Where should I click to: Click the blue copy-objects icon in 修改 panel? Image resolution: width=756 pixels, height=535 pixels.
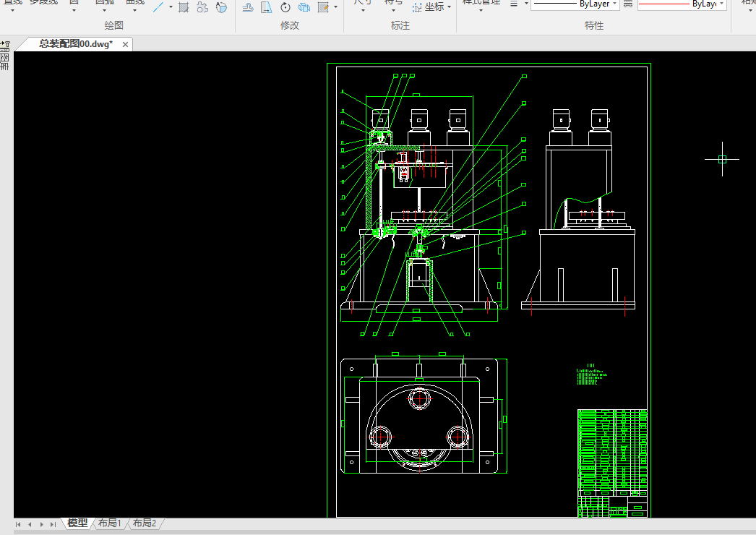click(x=304, y=7)
